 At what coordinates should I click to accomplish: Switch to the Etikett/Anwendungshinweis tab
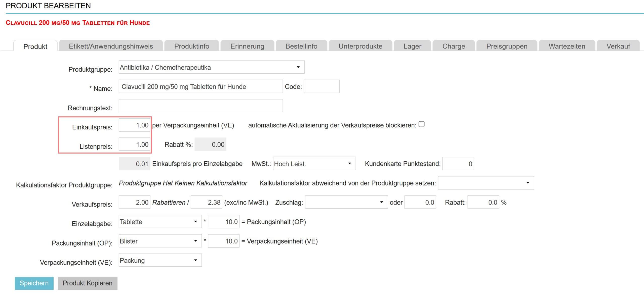click(111, 46)
